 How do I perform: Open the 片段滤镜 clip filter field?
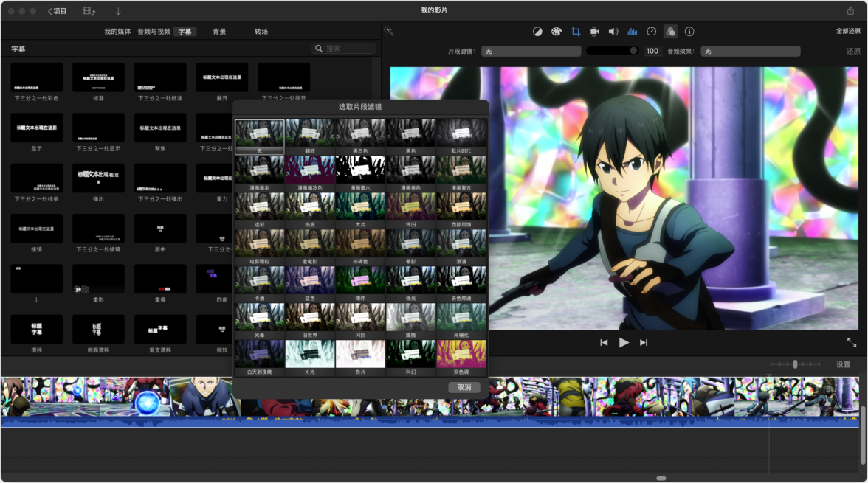(x=531, y=51)
